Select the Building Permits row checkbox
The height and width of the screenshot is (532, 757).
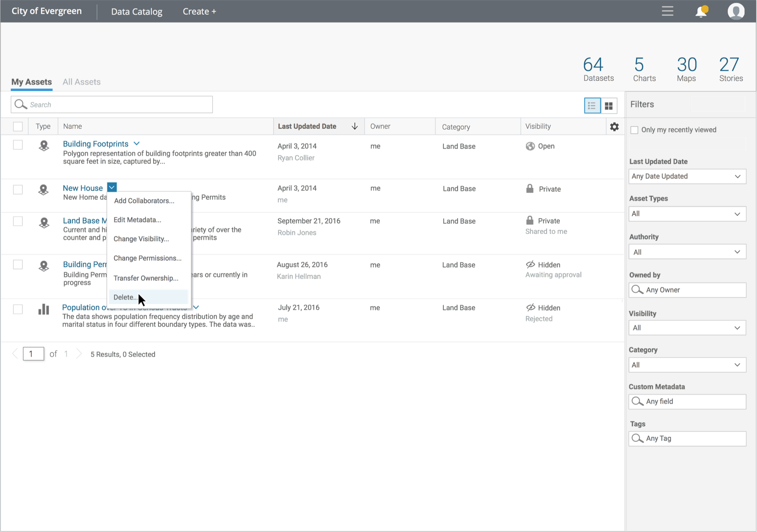coord(18,265)
